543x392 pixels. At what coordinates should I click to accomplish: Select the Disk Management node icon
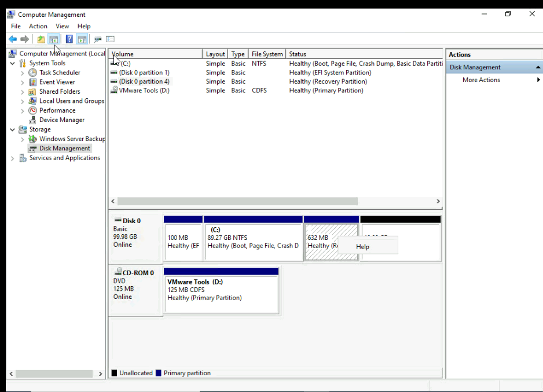coord(34,148)
